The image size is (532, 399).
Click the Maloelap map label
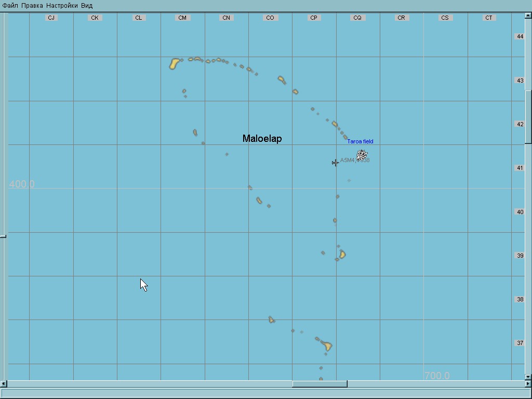262,138
